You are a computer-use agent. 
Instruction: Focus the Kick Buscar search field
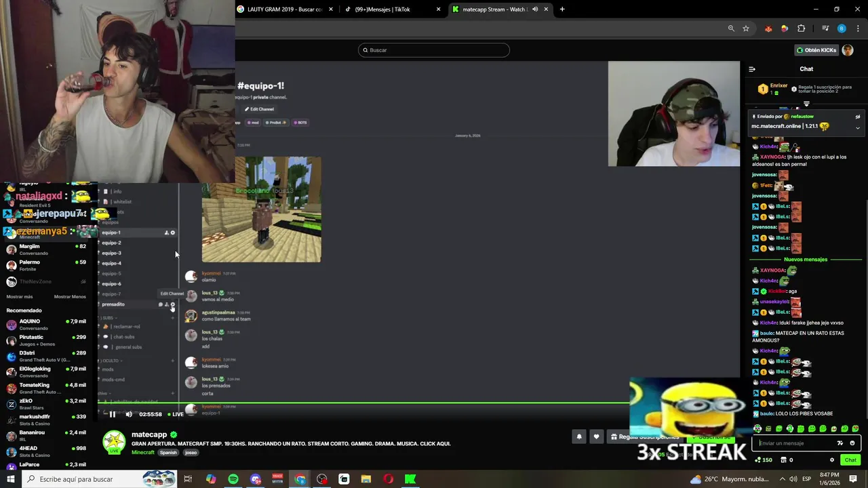point(434,50)
